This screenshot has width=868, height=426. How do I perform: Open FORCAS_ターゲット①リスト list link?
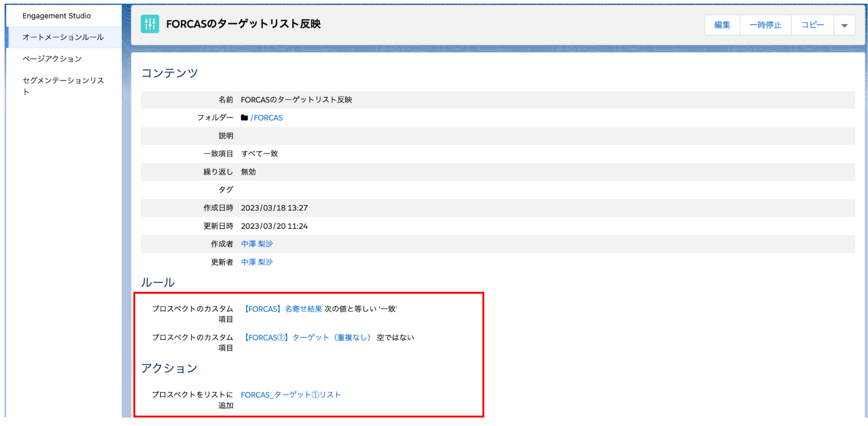click(x=291, y=395)
